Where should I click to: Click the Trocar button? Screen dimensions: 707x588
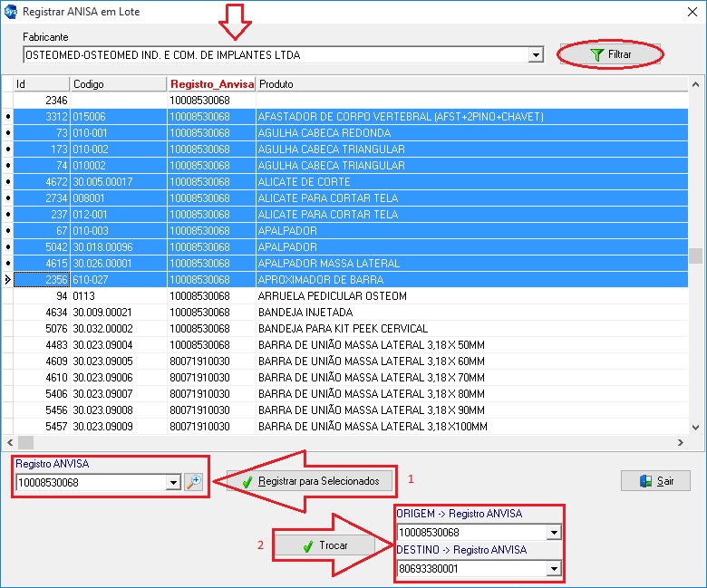[324, 546]
